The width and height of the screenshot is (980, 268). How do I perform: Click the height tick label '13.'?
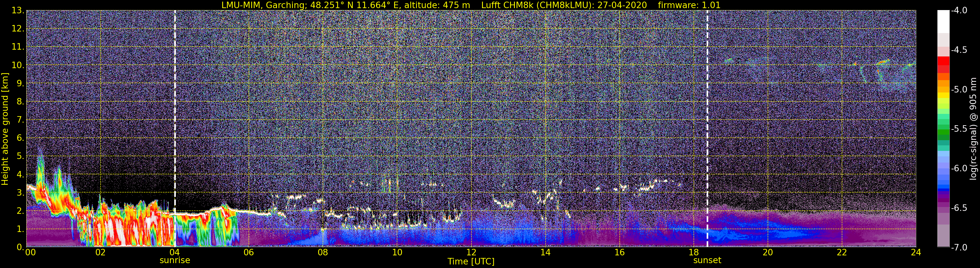(18, 11)
